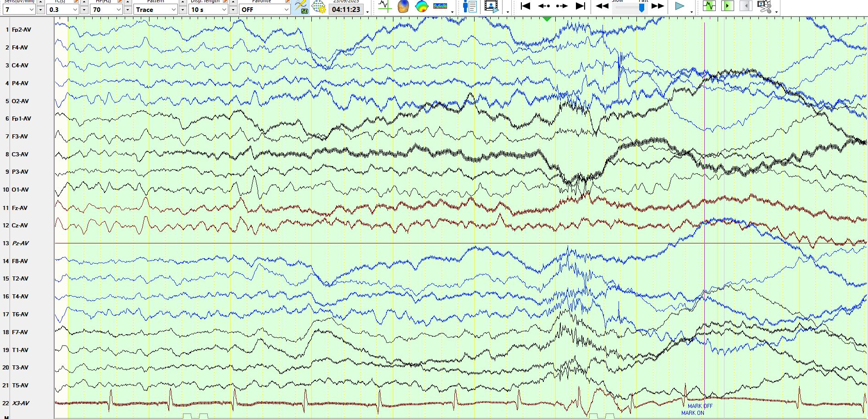Click the video clip scissors icon
Image resolution: width=868 pixels, height=419 pixels.
click(764, 6)
